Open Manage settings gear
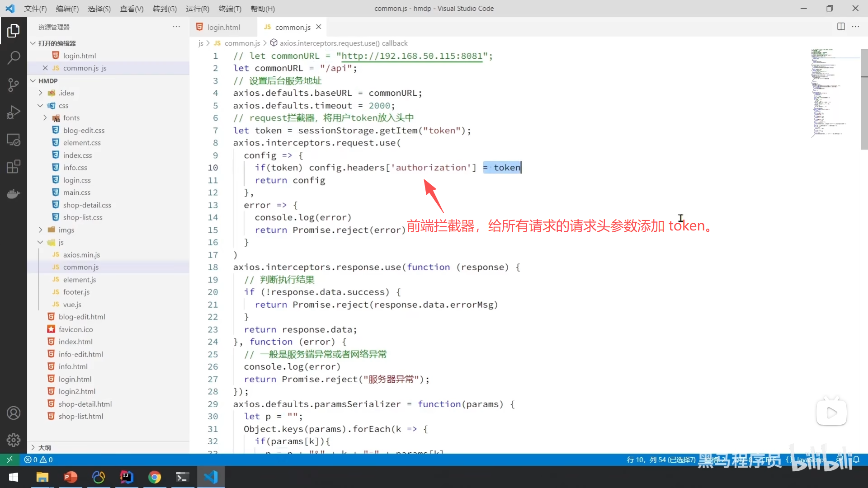The width and height of the screenshot is (868, 488). click(14, 439)
